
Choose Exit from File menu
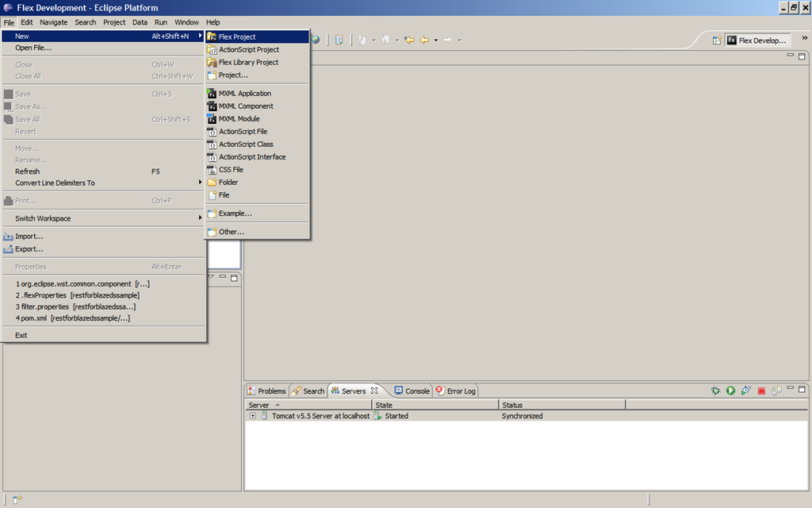(x=104, y=335)
